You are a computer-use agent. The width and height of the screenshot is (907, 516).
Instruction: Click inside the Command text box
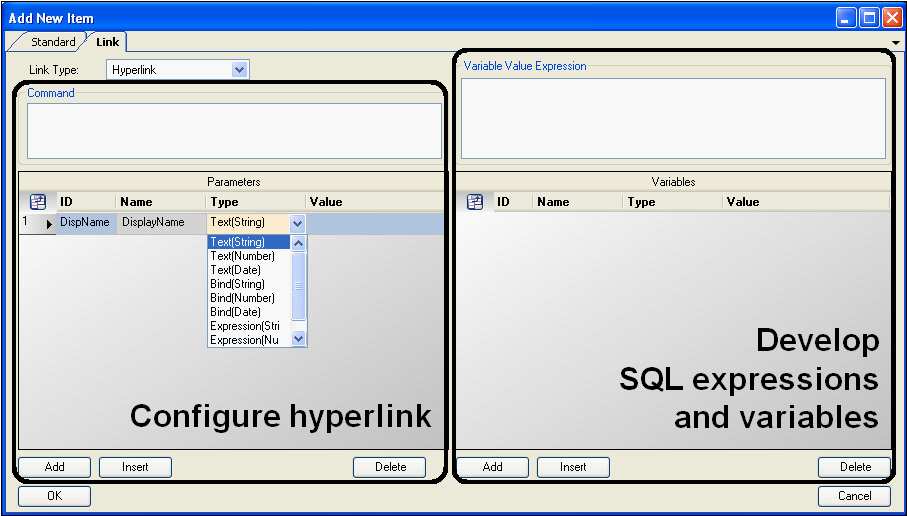pos(233,131)
